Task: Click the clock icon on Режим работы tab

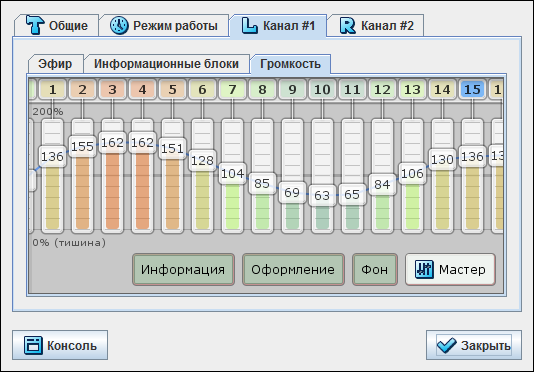Action: coord(119,26)
